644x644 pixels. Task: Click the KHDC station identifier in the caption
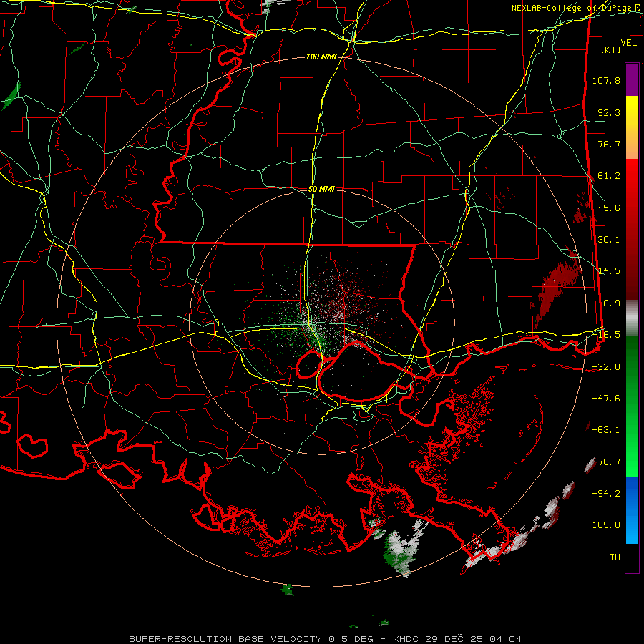point(407,639)
